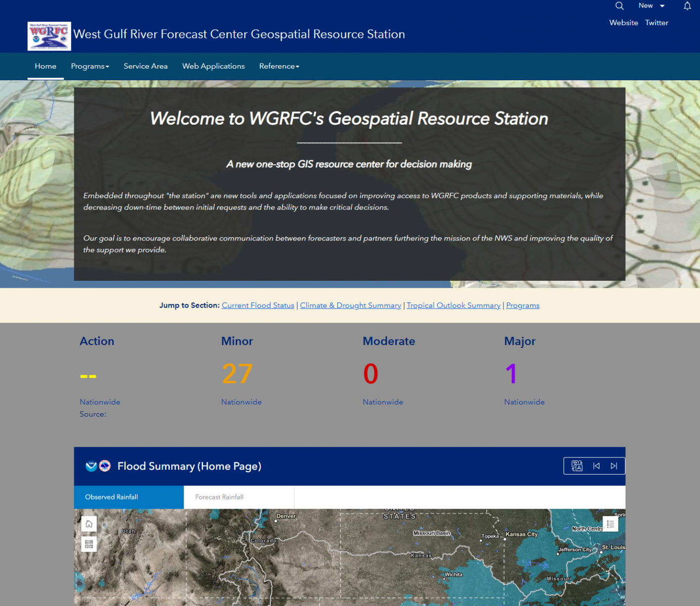Open the map basemap gallery grid icon
Screen dimensions: 700x606
tap(89, 544)
